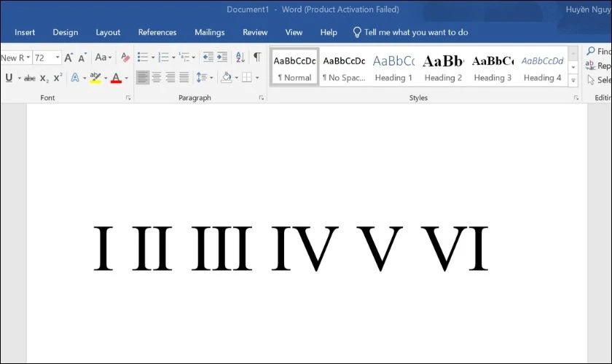This screenshot has height=364, width=612.
Task: Click the Grow Font Size icon
Action: point(69,58)
